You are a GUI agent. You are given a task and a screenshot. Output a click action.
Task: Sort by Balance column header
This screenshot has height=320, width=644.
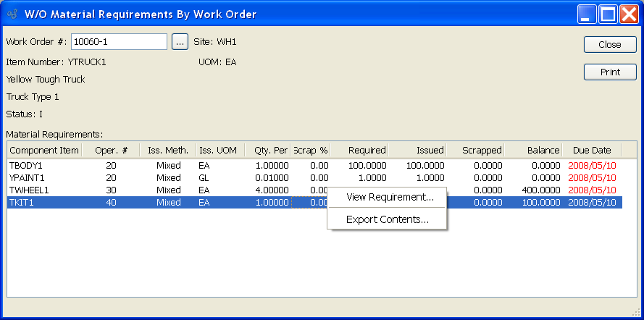coord(533,151)
